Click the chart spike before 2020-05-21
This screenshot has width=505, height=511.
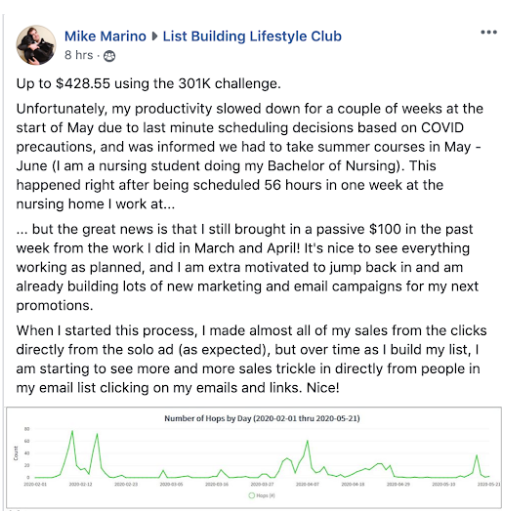tap(477, 455)
